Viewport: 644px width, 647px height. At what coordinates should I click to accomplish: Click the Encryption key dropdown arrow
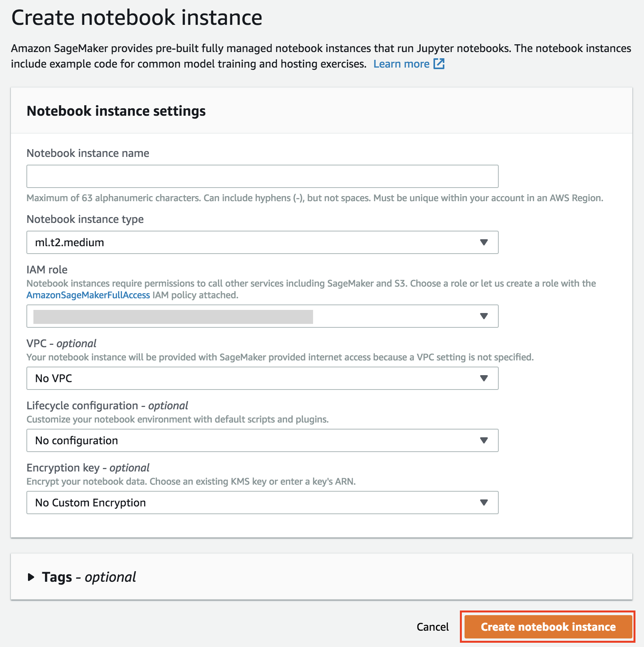484,503
